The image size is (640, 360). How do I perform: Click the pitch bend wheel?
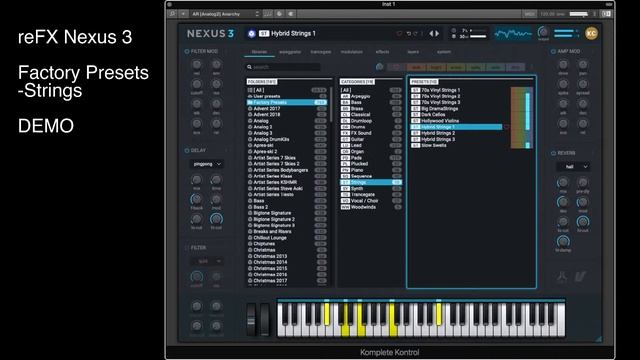click(251, 320)
